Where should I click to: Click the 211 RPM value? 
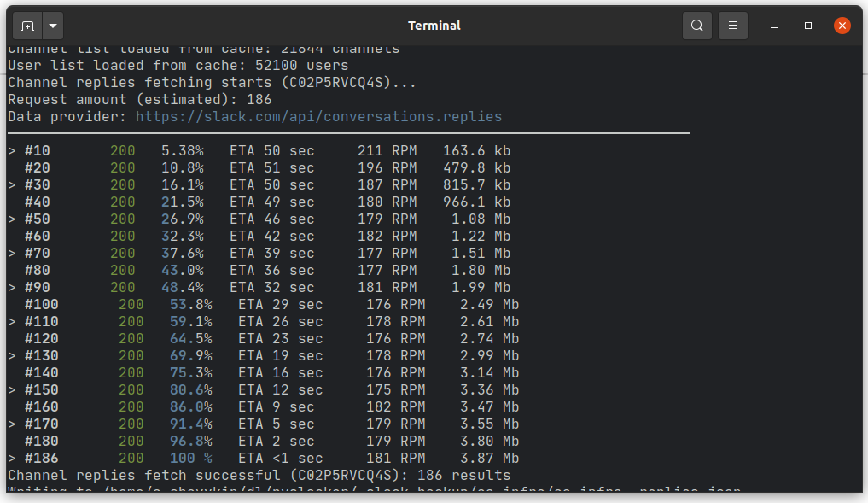pos(387,150)
